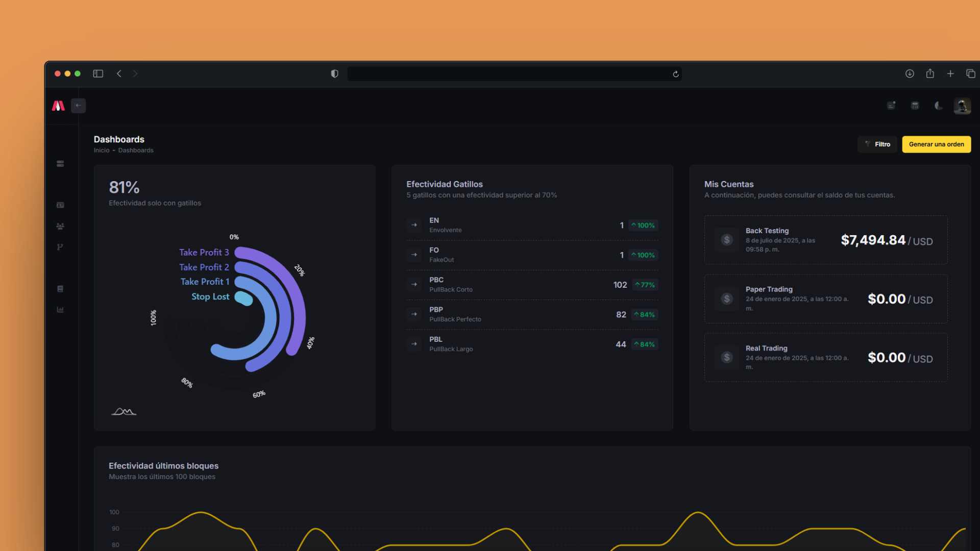Open the git branch sidebar icon
This screenshot has height=551, width=980.
click(60, 247)
